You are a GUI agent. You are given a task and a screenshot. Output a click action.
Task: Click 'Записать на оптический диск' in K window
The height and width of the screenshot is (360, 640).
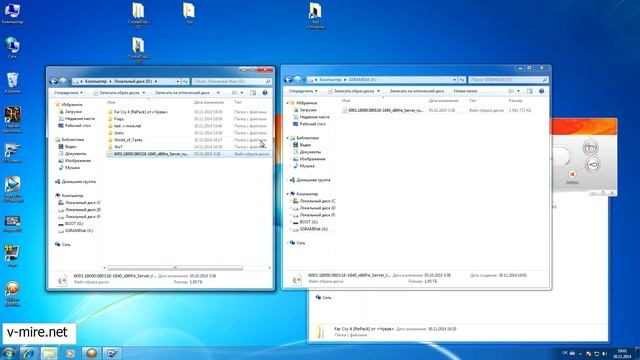click(x=417, y=91)
